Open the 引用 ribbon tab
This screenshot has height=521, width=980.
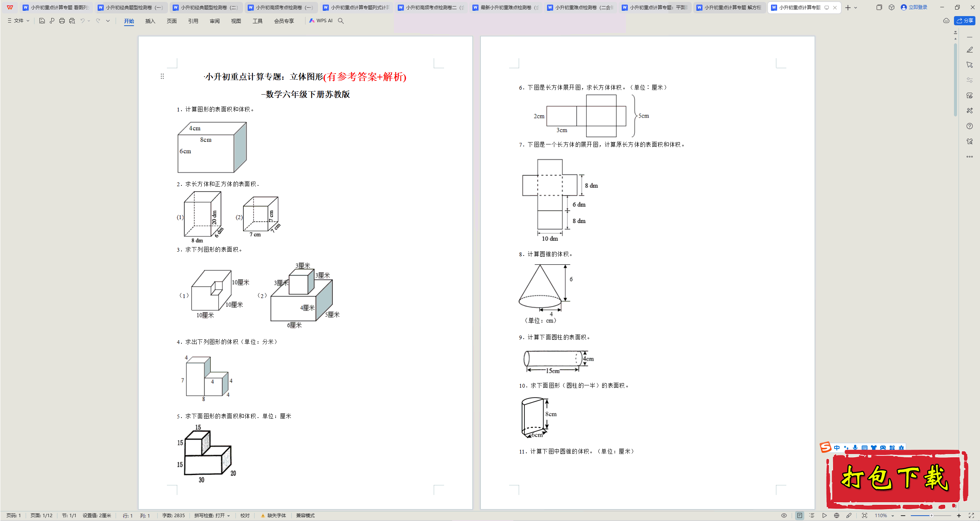(x=193, y=21)
